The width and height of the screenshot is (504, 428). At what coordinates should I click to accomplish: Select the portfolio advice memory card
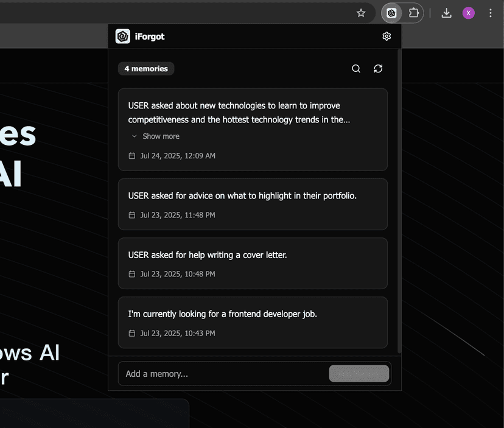coord(253,204)
